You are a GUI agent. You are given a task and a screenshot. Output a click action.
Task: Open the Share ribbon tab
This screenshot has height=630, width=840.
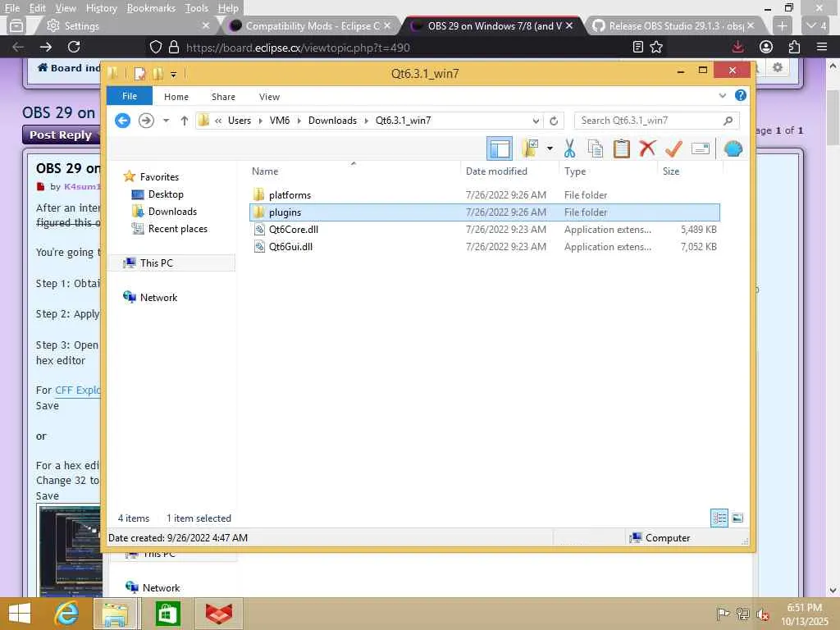click(x=223, y=97)
